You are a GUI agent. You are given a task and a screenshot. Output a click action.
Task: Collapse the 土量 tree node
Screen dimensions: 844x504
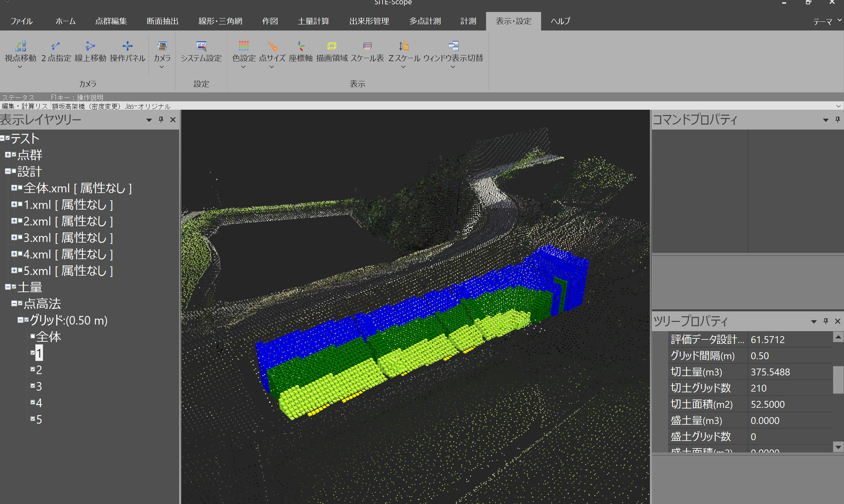(7, 287)
